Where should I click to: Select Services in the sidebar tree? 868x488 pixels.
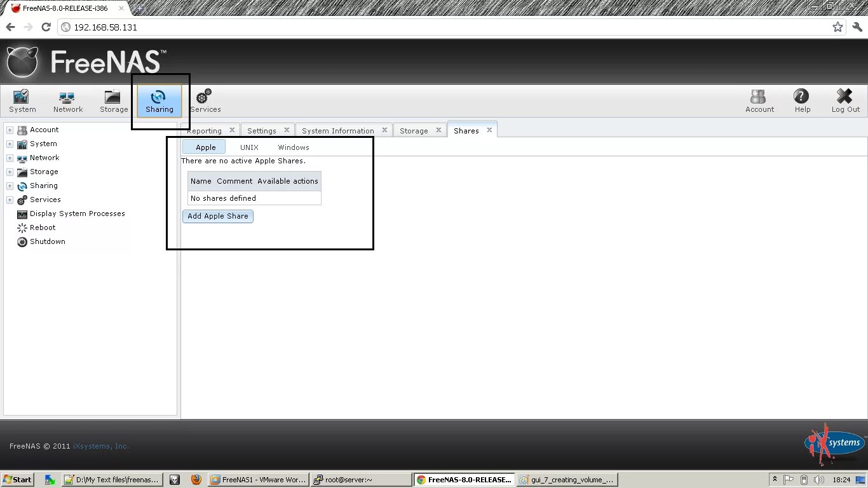tap(45, 200)
